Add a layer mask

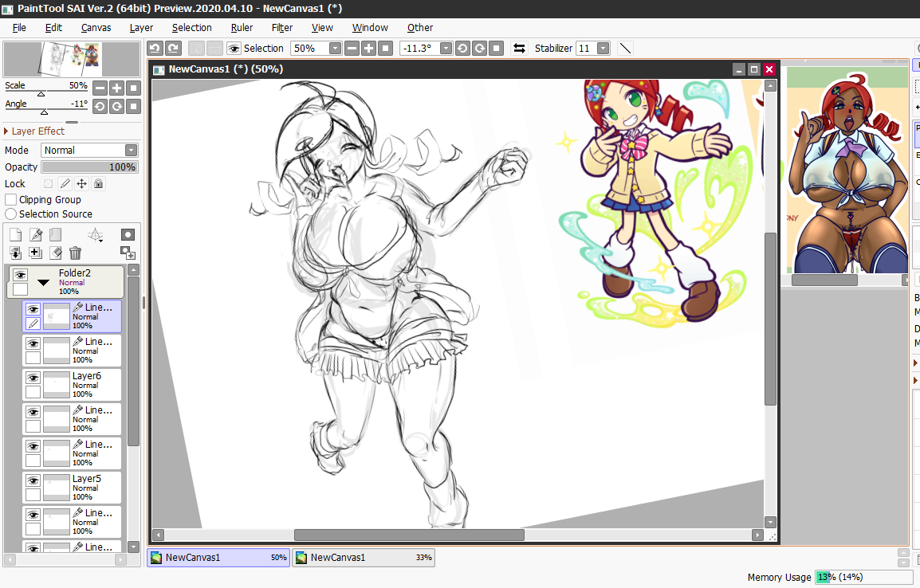click(128, 235)
